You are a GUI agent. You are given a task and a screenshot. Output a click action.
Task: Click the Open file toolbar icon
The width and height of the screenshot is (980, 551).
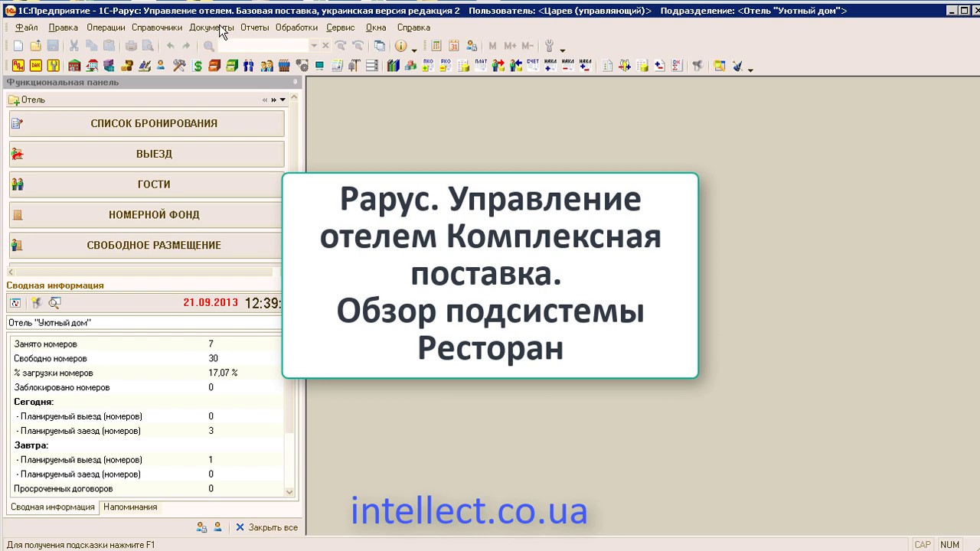(36, 46)
